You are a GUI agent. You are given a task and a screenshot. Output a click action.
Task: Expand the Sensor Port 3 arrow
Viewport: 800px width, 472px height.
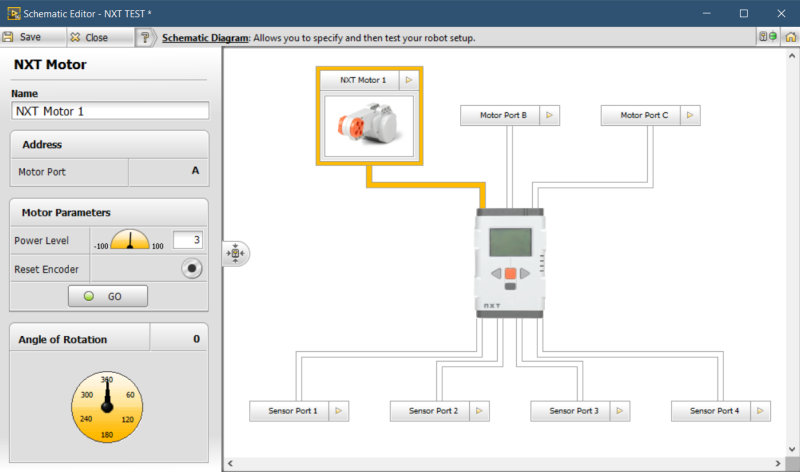(x=620, y=411)
